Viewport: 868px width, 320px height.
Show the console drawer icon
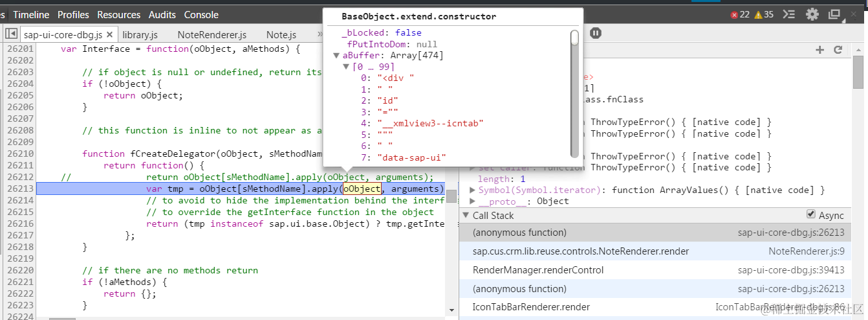[788, 14]
